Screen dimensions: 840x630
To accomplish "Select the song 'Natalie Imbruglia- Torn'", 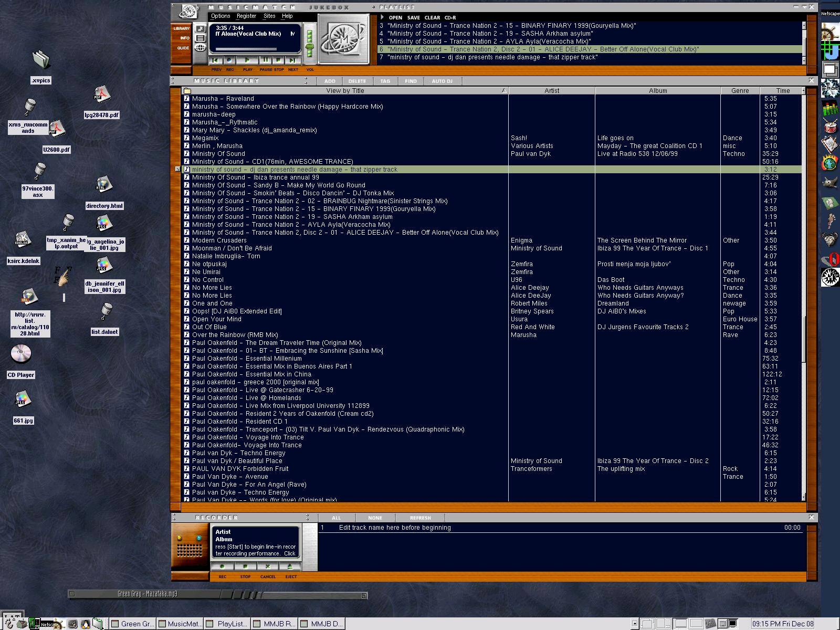I will coord(226,256).
